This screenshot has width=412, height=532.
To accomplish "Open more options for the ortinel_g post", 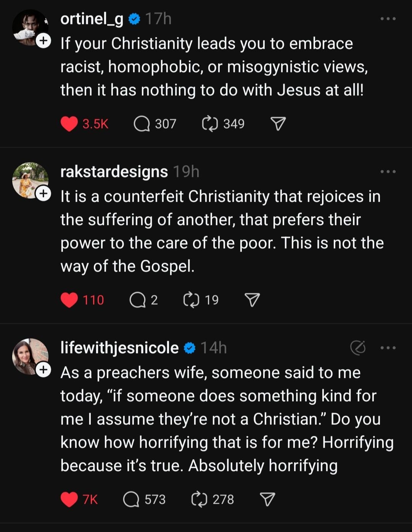I will tap(388, 19).
